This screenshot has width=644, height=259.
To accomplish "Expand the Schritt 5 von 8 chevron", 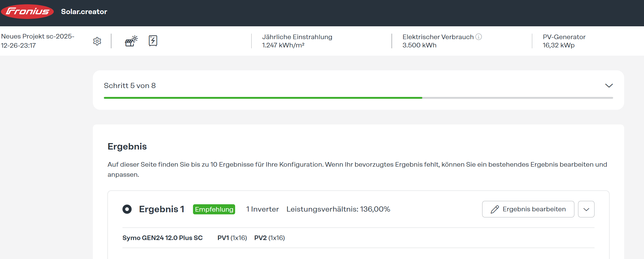I will tap(609, 86).
